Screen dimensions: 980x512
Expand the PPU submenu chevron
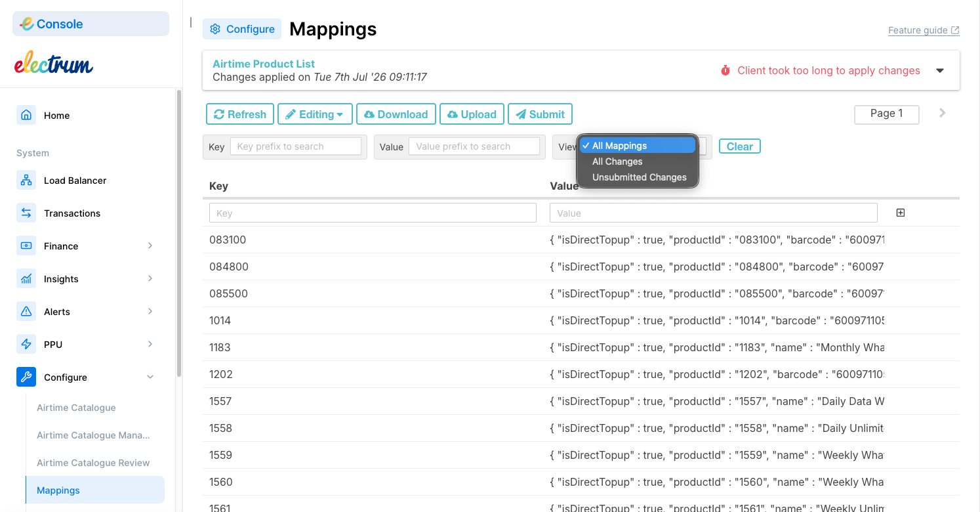point(150,344)
